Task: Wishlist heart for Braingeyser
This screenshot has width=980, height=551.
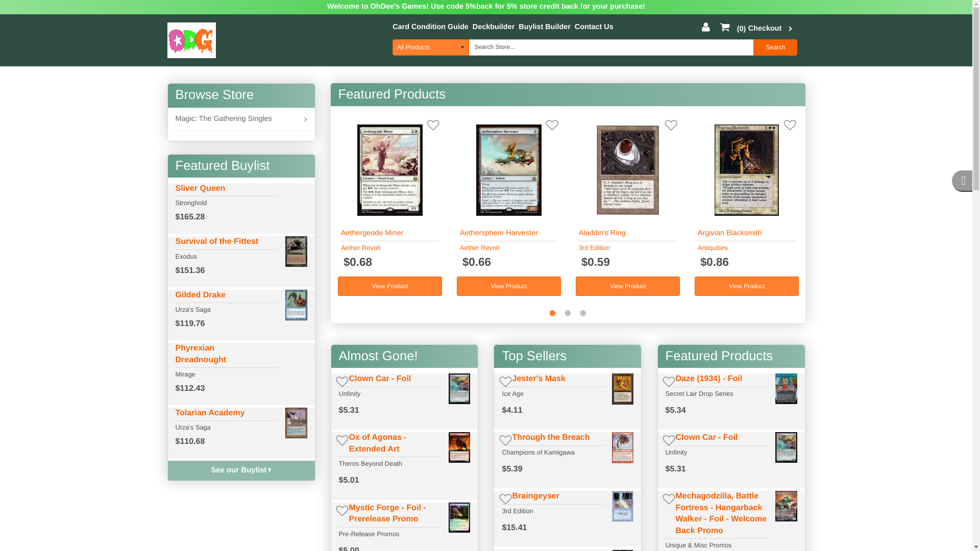Action: [505, 498]
